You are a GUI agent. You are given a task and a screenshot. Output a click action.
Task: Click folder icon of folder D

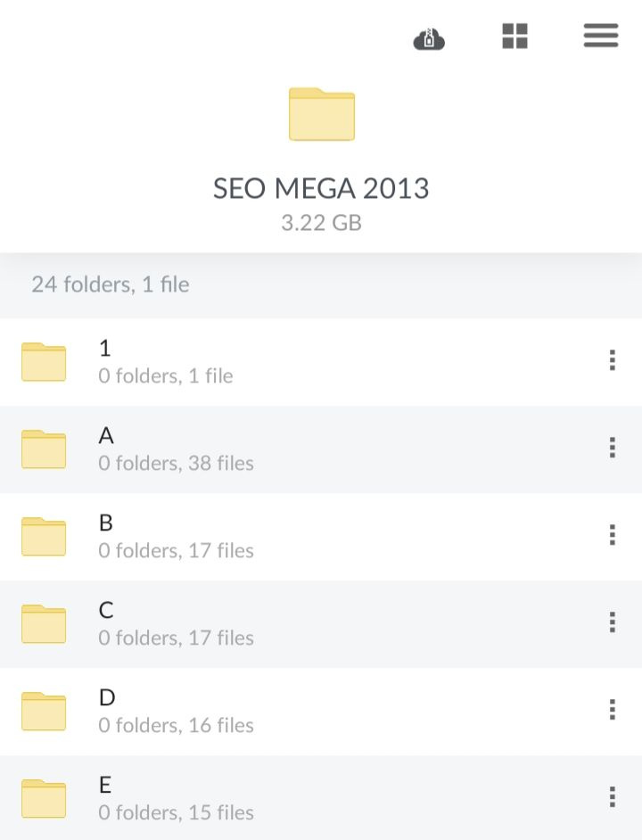44,711
